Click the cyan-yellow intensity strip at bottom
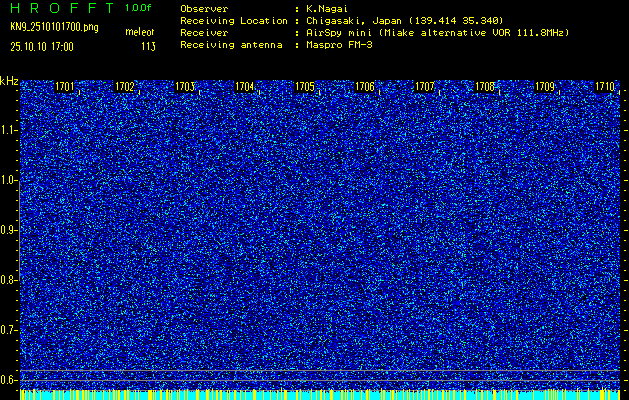 (320, 395)
